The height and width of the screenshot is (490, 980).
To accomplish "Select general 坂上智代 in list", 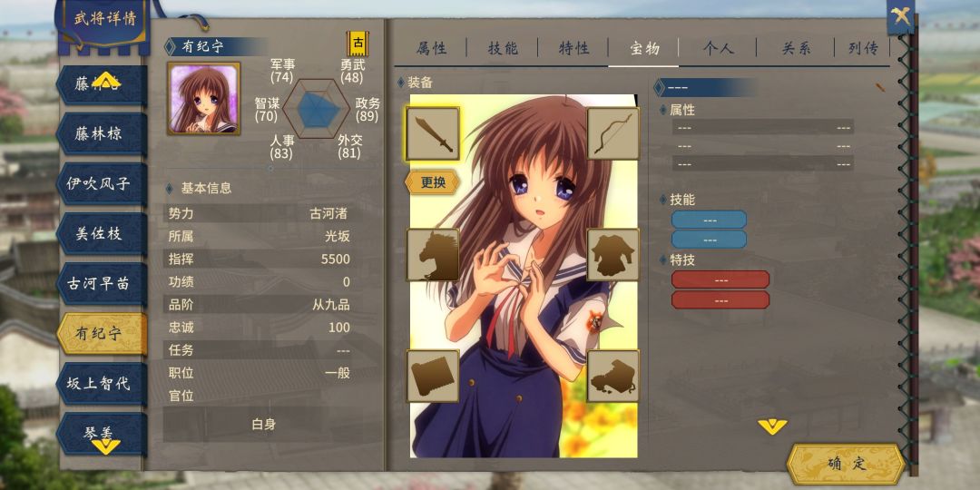I will tap(102, 384).
